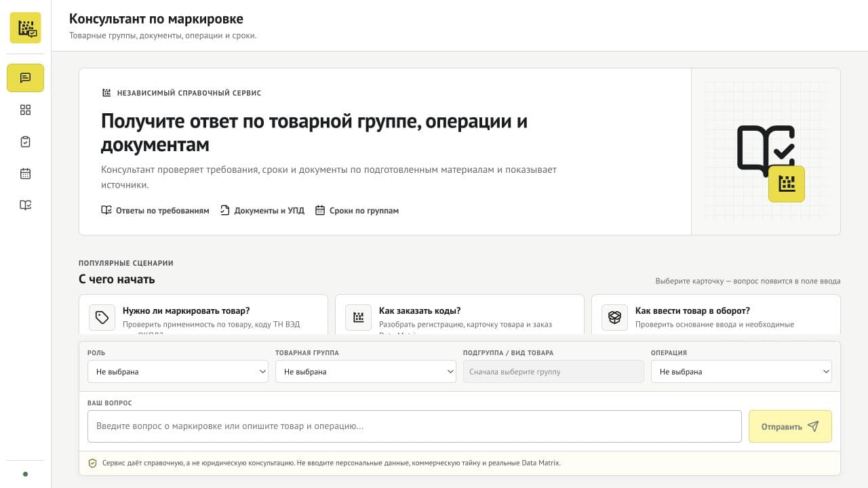868x488 pixels.
Task: Click disabled 'Подгруппа / вид товара' field
Action: click(x=553, y=371)
